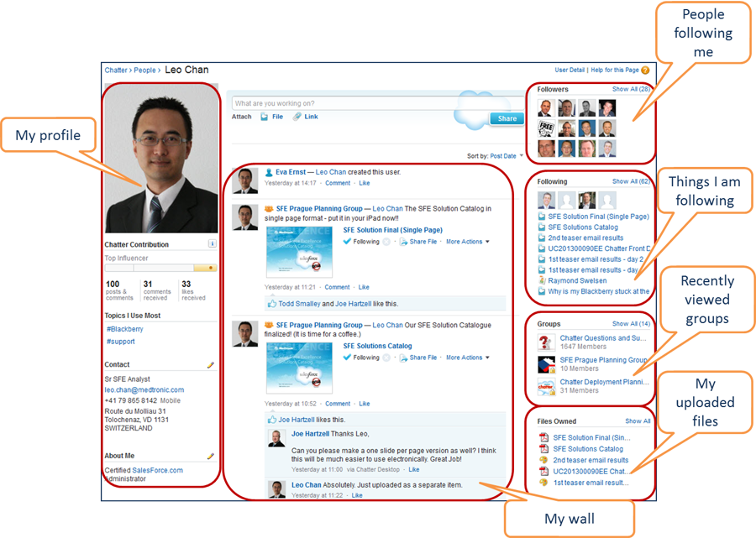This screenshot has height=538, width=756.
Task: Go to Chatter in the breadcrumb
Action: pos(116,71)
